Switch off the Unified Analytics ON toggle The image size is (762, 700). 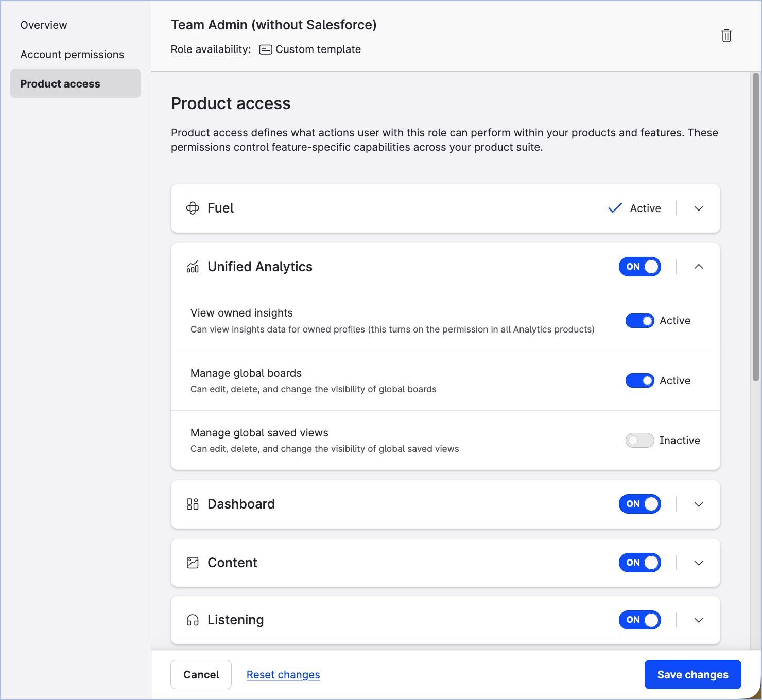639,267
